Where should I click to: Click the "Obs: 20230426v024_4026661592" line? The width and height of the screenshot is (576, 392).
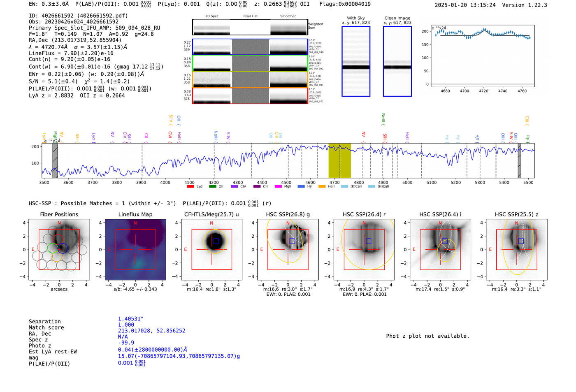pos(74,22)
